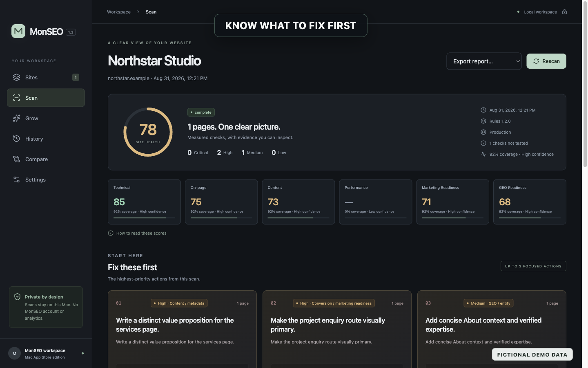
Task: Click the MonSEO workspace account row
Action: click(x=46, y=353)
